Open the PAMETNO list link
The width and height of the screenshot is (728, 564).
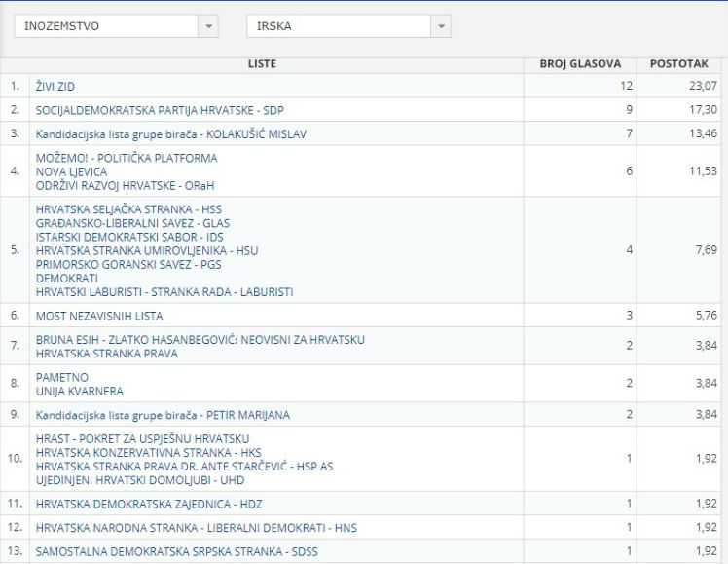(x=61, y=377)
